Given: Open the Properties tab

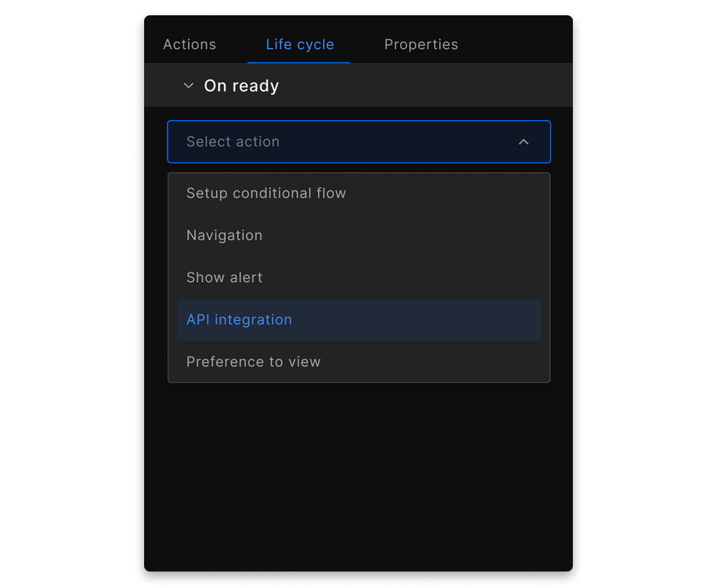Looking at the screenshot, I should coord(421,44).
